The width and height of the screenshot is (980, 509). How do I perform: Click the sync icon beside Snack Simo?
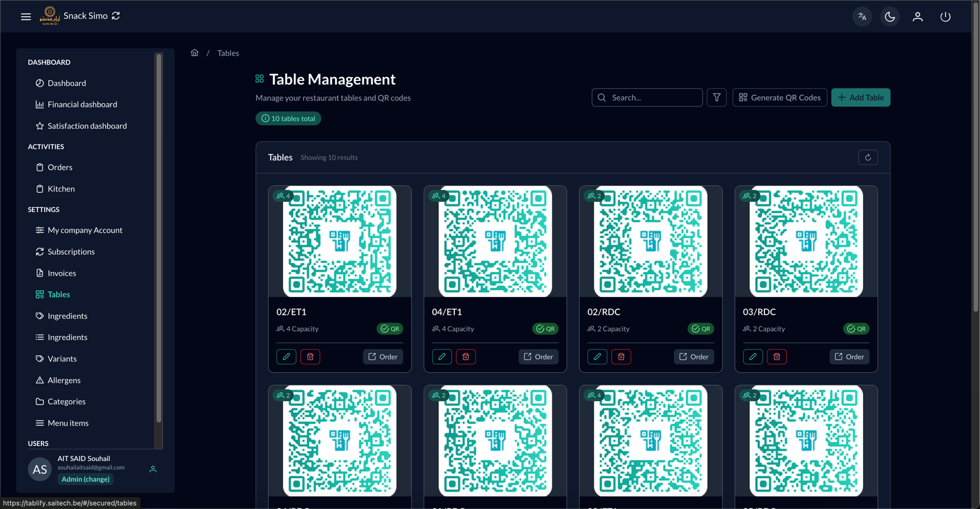pos(116,16)
